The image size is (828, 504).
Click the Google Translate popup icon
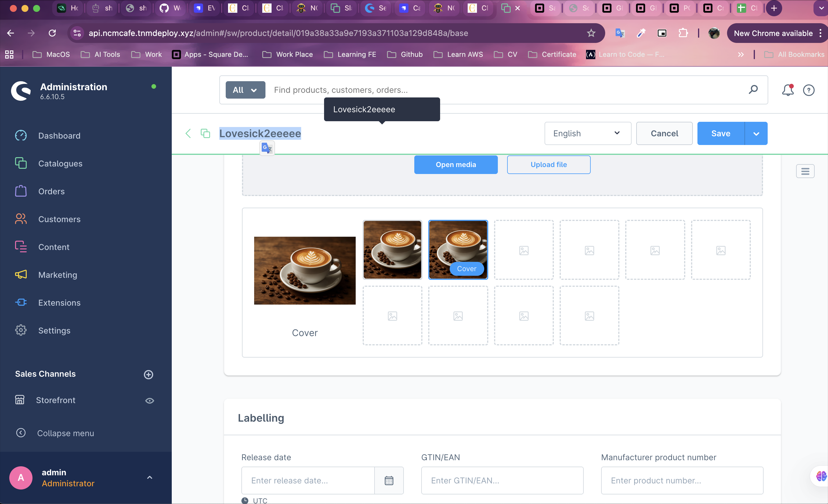tap(267, 148)
